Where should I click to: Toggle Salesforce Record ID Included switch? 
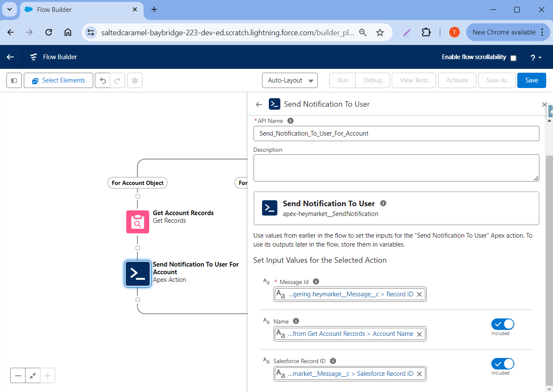(x=502, y=364)
